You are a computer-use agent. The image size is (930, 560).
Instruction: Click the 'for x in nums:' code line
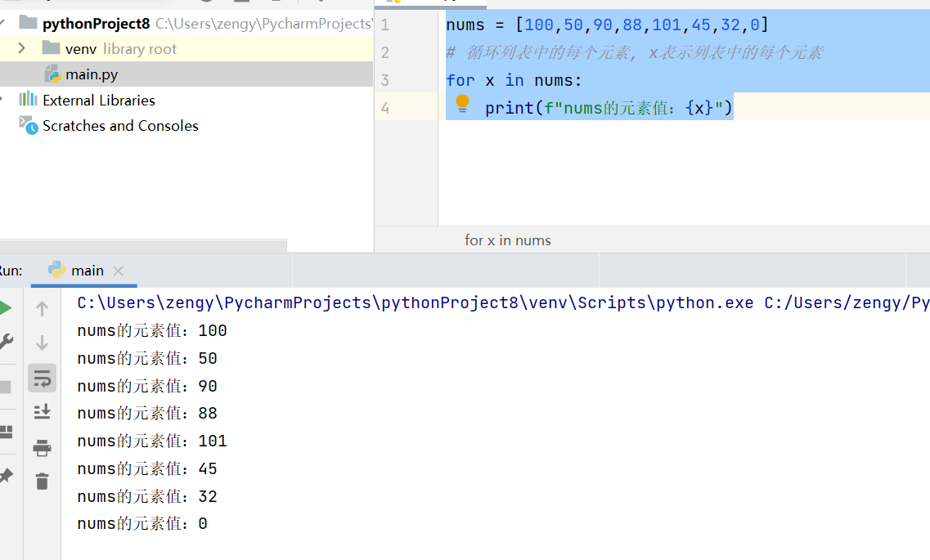(514, 80)
